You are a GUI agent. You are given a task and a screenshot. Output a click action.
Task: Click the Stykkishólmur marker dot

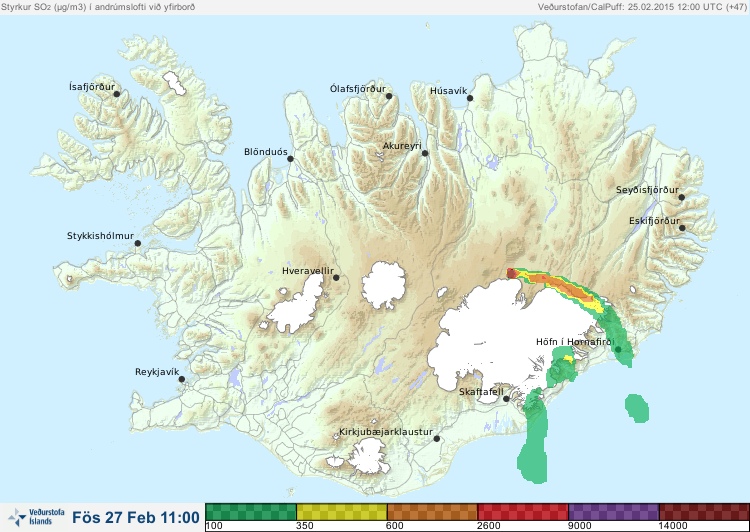138,244
